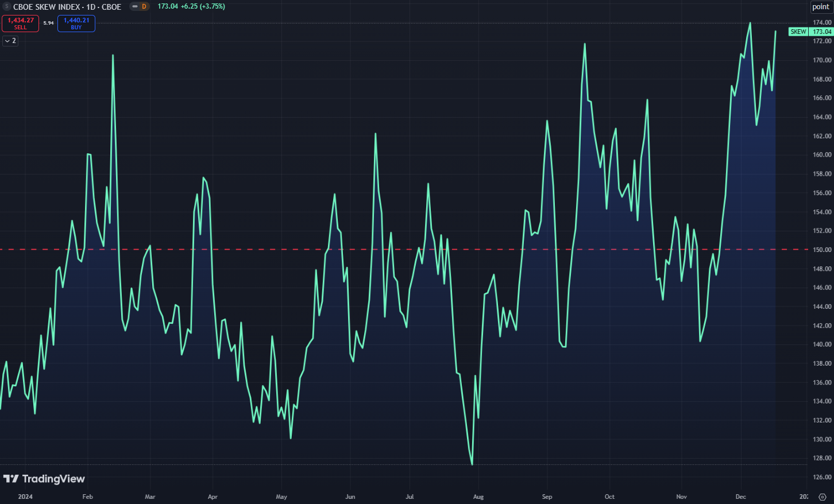The height and width of the screenshot is (504, 834).
Task: Click the CBOE SKEW INDEX symbol title
Action: click(x=67, y=7)
